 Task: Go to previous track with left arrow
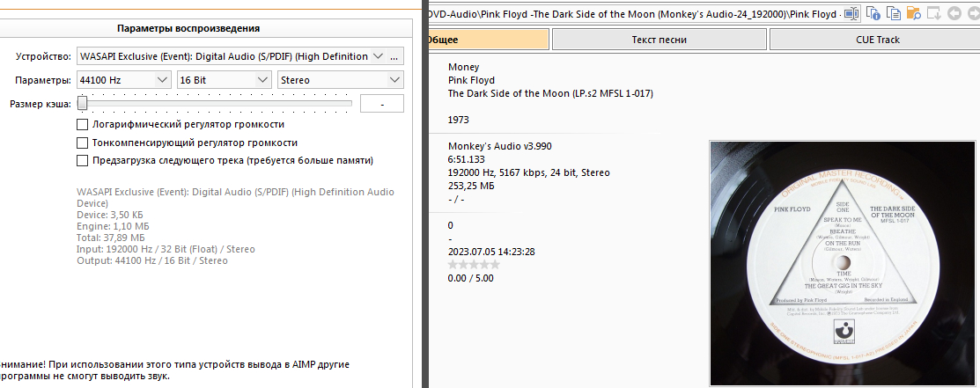pyautogui.click(x=954, y=13)
